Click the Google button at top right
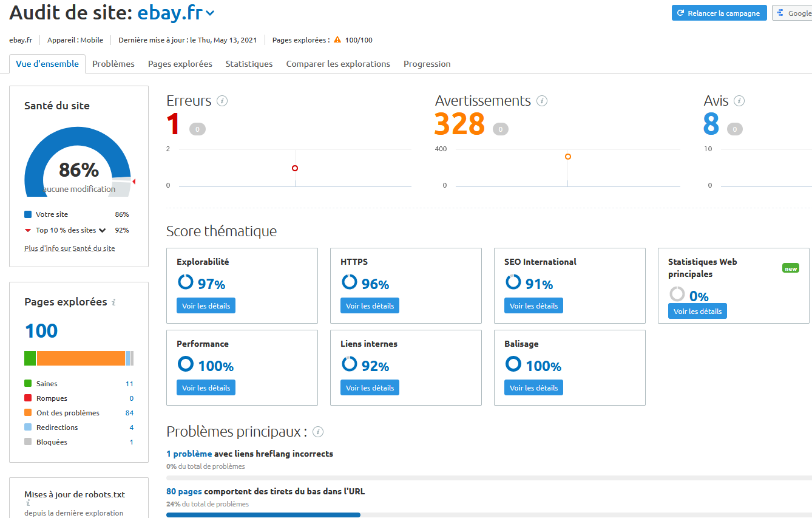 (x=792, y=13)
